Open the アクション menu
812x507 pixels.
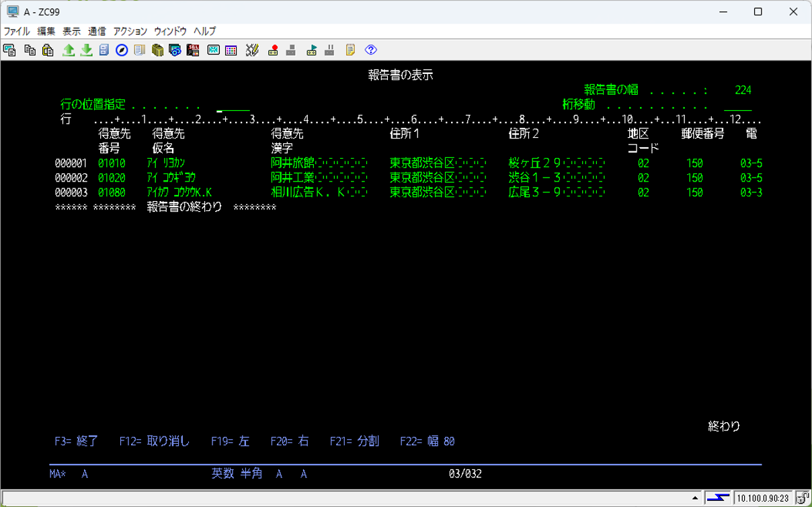pyautogui.click(x=130, y=31)
